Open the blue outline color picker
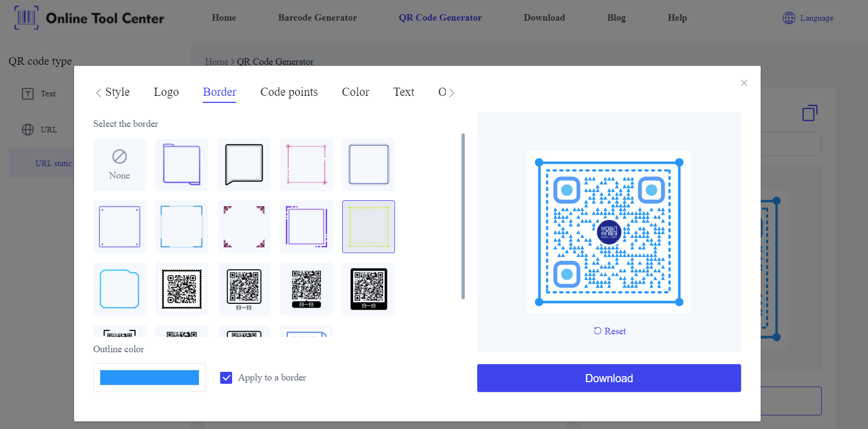868x429 pixels. pyautogui.click(x=149, y=377)
